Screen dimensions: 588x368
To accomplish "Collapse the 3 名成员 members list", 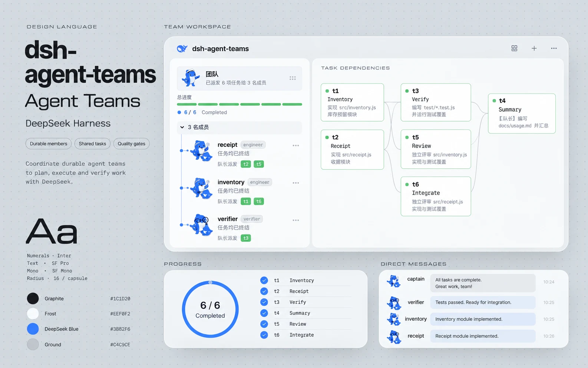I will click(x=182, y=127).
